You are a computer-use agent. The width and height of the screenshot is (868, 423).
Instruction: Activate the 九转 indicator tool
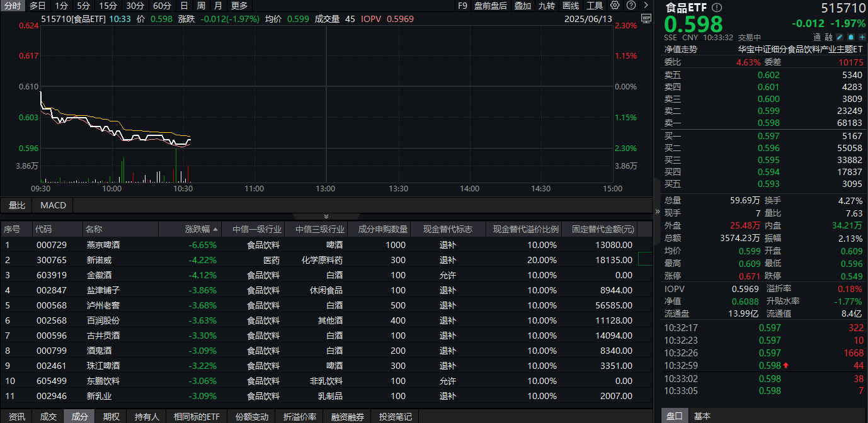click(547, 5)
